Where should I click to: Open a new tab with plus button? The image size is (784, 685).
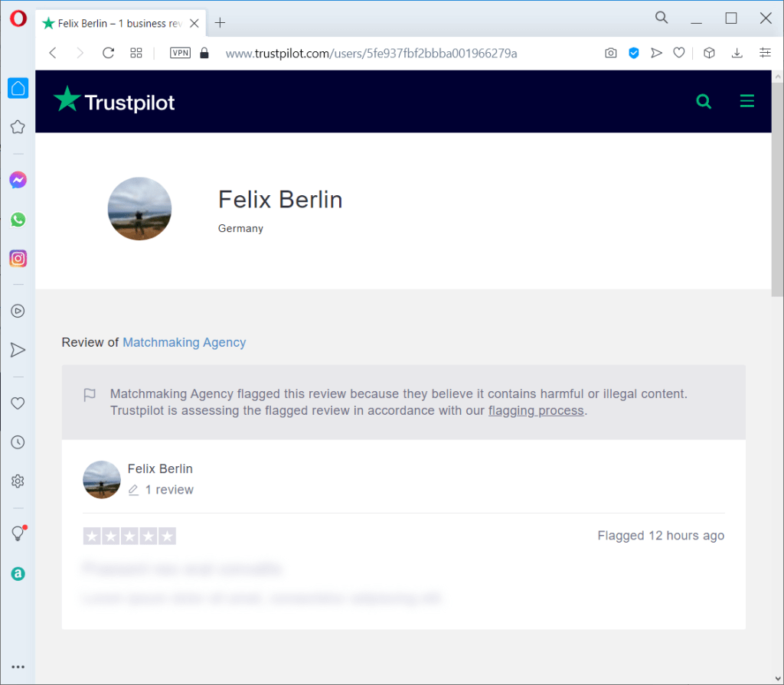coord(220,23)
